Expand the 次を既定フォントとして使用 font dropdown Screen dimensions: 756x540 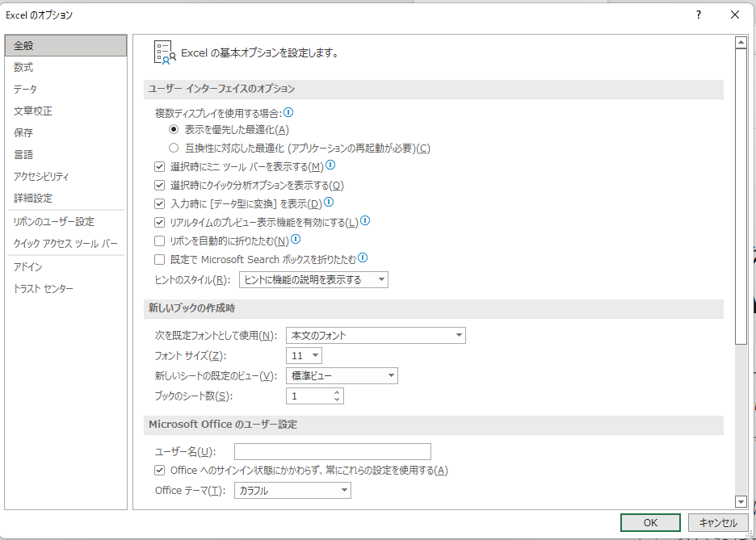(x=376, y=335)
